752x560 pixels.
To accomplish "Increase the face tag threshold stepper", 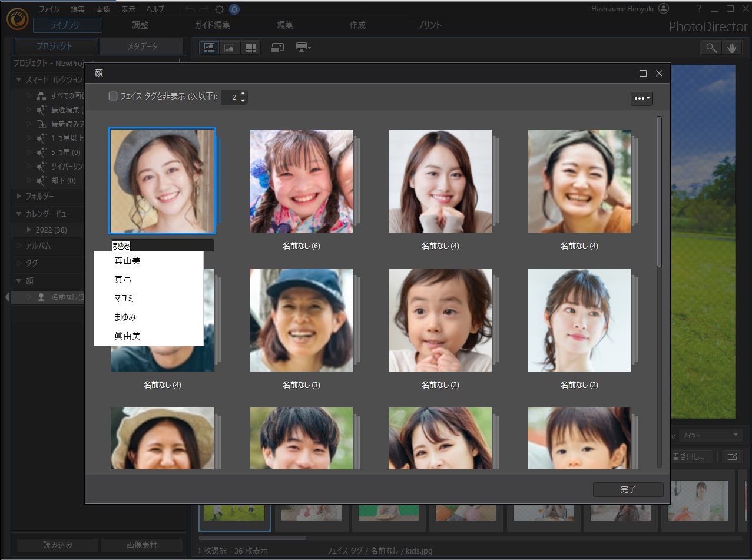I will (243, 94).
